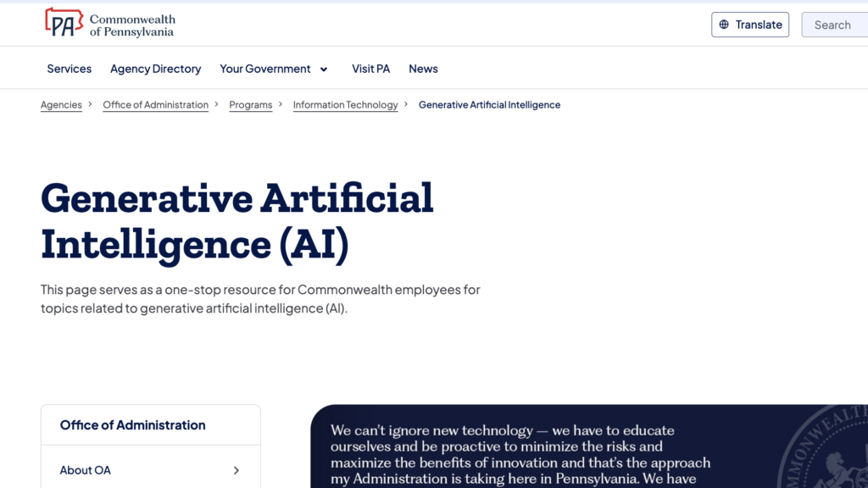
Task: Open Office of Administration breadcrumb link
Action: [156, 104]
